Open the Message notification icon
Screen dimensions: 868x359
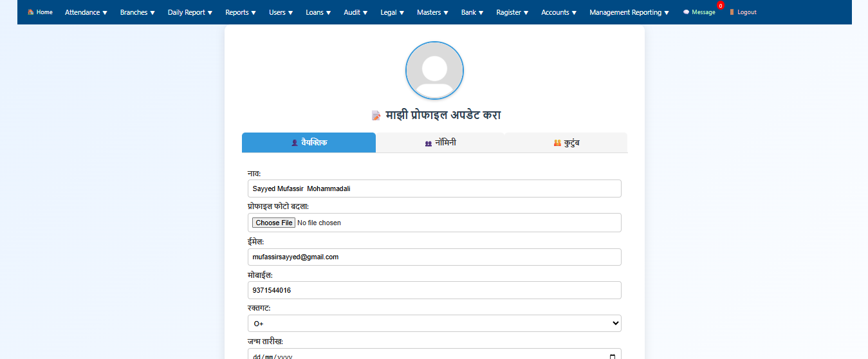pyautogui.click(x=687, y=12)
